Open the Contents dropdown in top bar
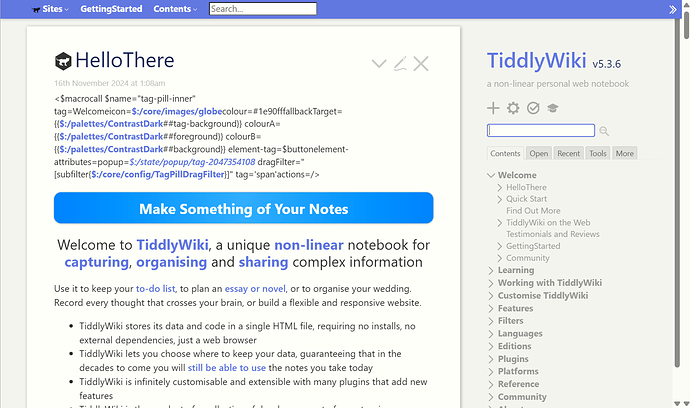The height and width of the screenshot is (408, 690). (x=175, y=9)
